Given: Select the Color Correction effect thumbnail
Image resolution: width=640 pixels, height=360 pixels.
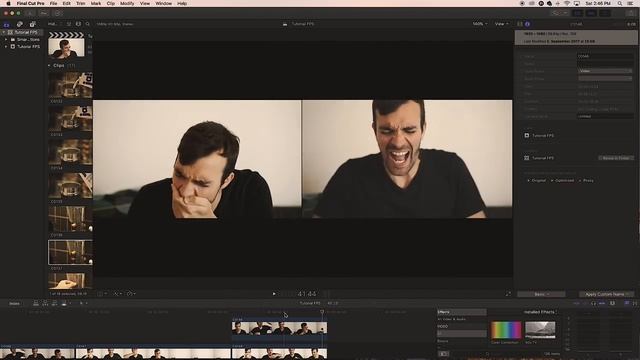Looking at the screenshot, I should (506, 330).
